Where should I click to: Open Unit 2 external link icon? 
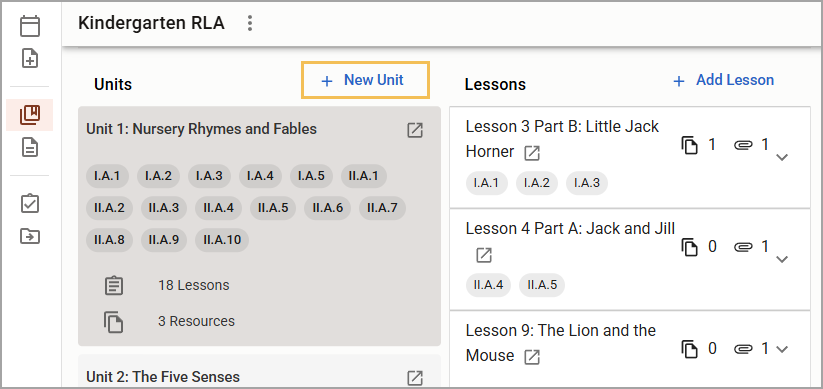click(415, 378)
